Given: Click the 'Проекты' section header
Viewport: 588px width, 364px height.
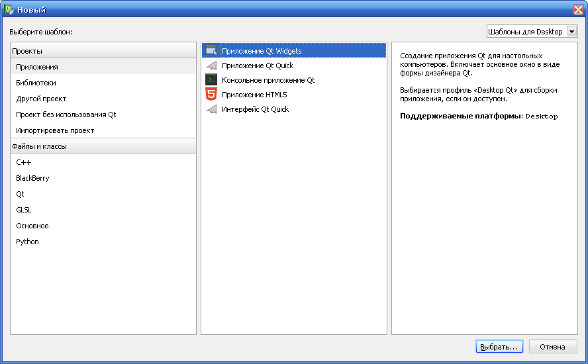Looking at the screenshot, I should 103,50.
